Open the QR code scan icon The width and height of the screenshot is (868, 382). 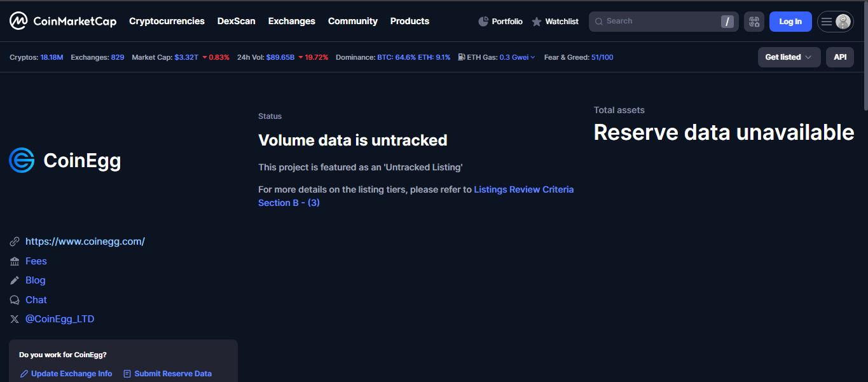(x=754, y=22)
